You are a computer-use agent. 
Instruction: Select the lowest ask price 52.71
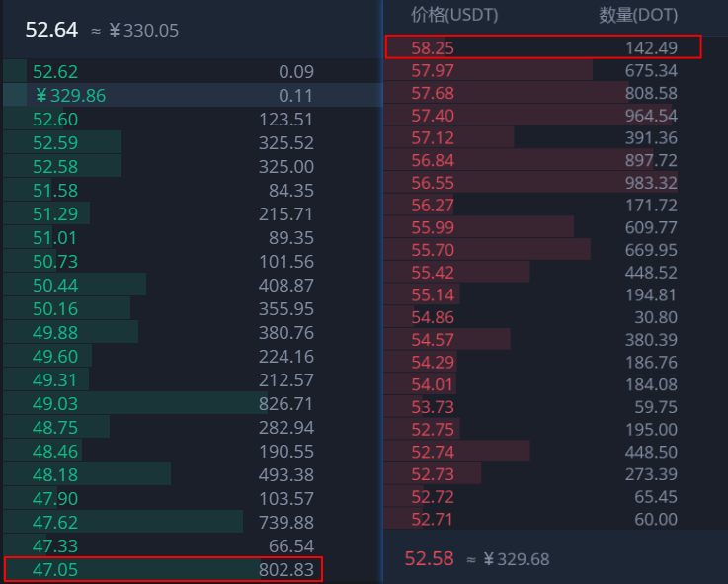(433, 520)
